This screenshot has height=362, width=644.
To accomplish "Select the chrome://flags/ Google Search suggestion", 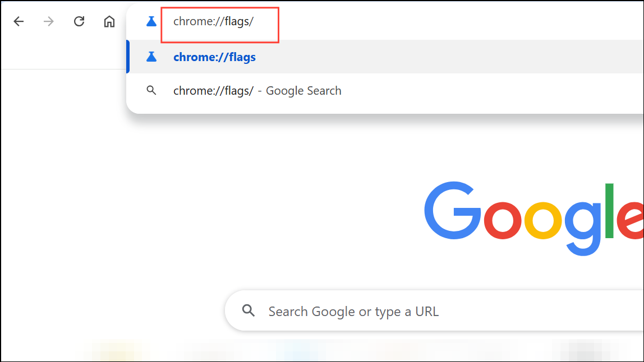I will tap(257, 90).
